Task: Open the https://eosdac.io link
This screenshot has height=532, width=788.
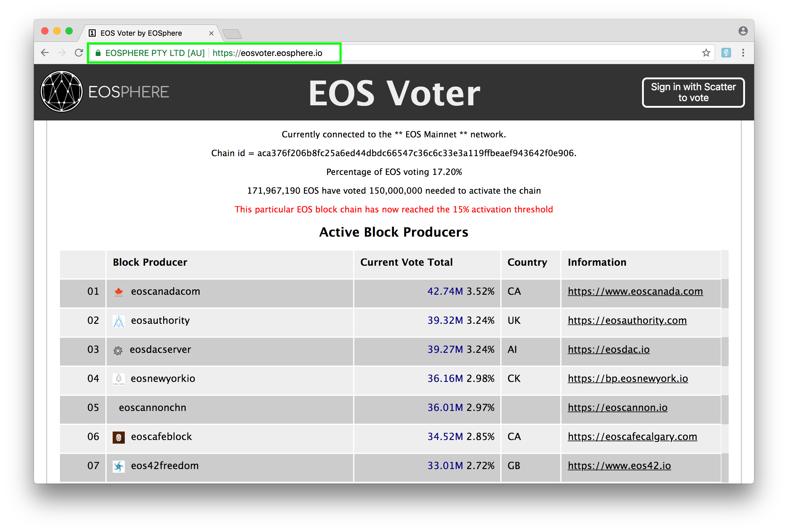Action: click(608, 349)
